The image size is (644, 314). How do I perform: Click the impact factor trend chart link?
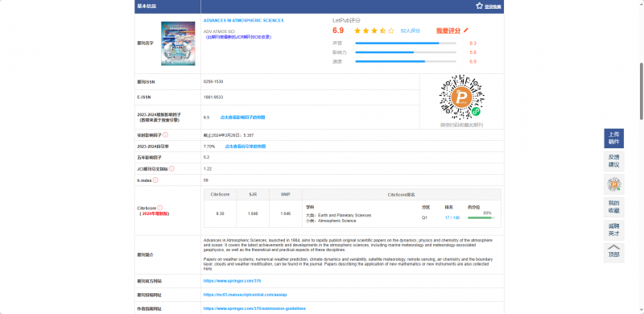pos(243,117)
